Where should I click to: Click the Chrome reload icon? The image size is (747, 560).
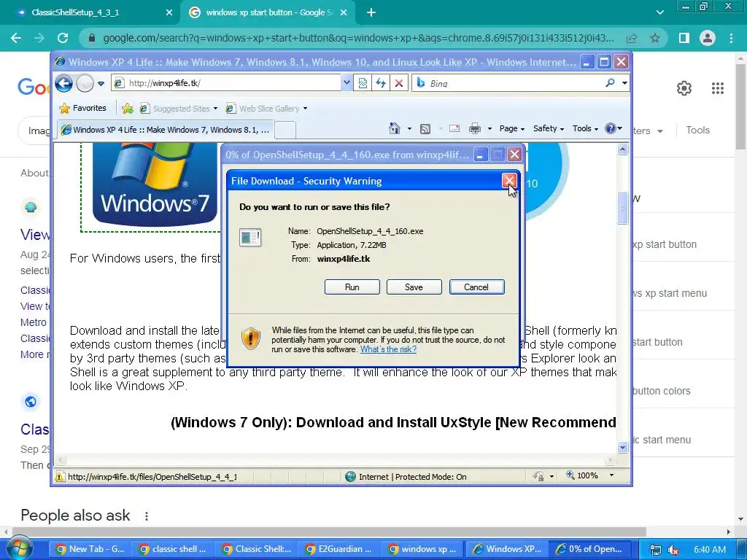[63, 38]
